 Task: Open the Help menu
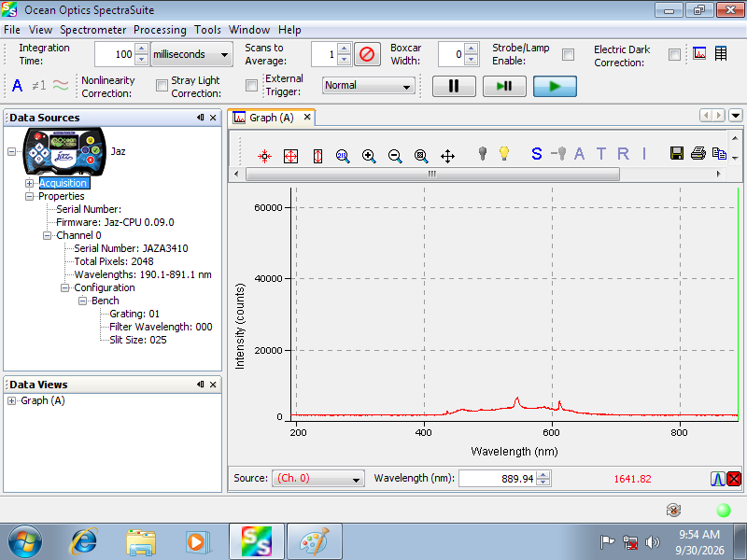(x=289, y=30)
